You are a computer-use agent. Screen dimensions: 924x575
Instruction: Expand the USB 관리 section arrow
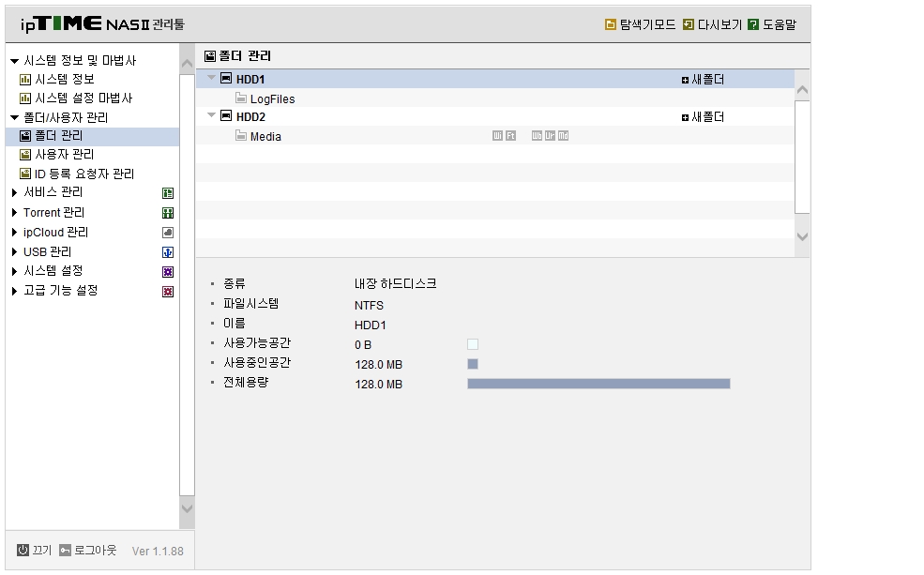coord(14,252)
